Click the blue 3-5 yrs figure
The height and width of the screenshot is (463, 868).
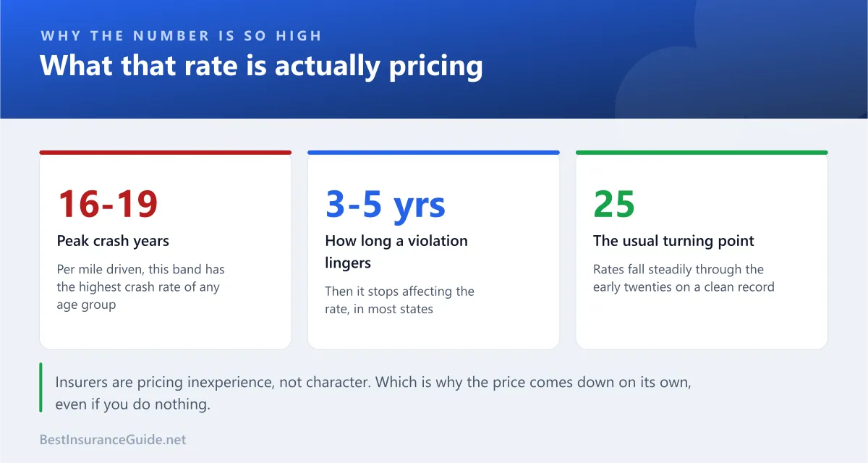pyautogui.click(x=386, y=204)
